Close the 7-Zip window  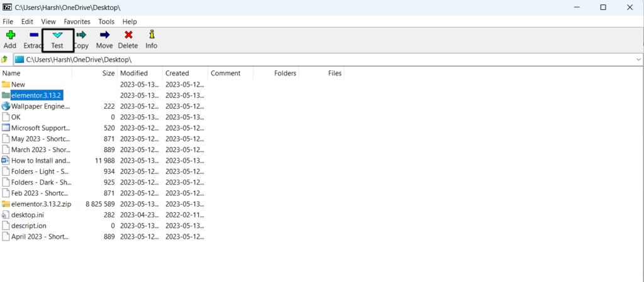630,8
